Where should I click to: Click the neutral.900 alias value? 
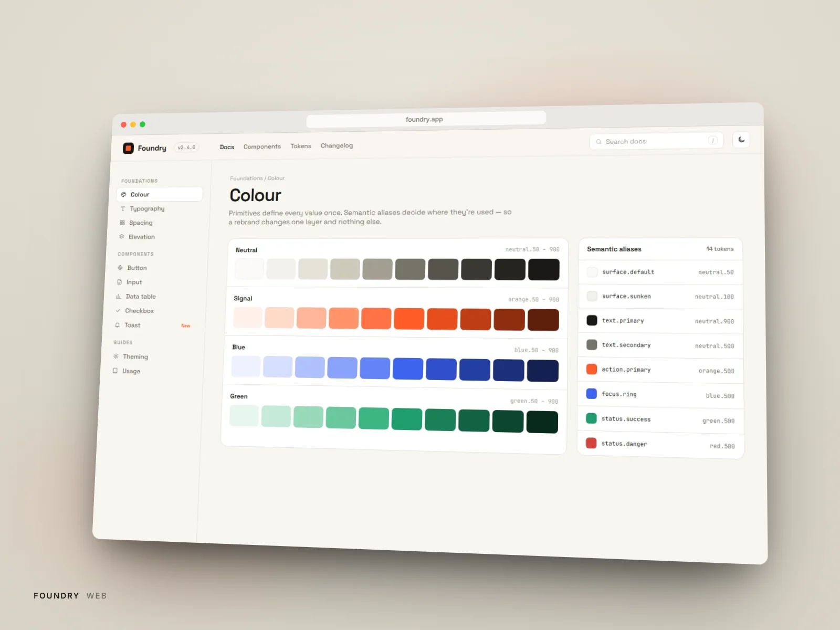tap(715, 321)
